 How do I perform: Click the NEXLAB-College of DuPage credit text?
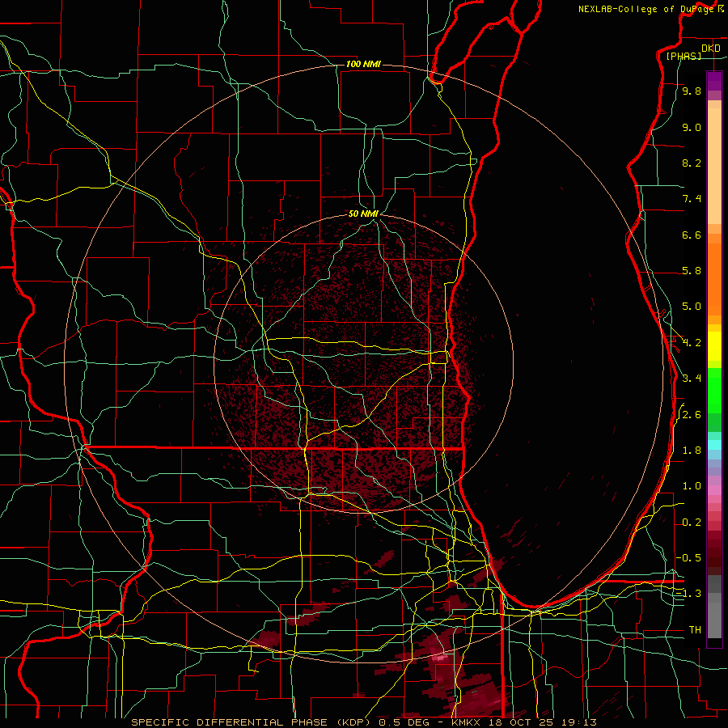(x=646, y=9)
